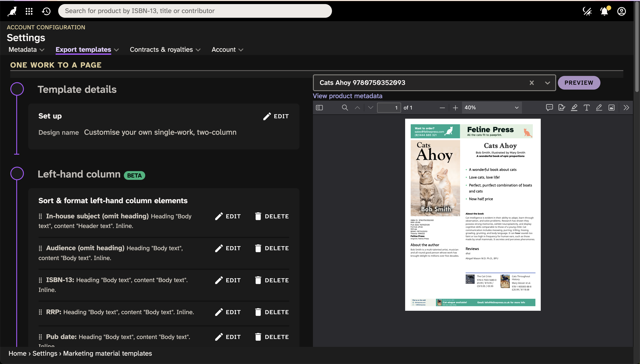Viewport: 640px width, 364px height.
Task: Expand the Cats Ahoy product dropdown
Action: click(548, 83)
